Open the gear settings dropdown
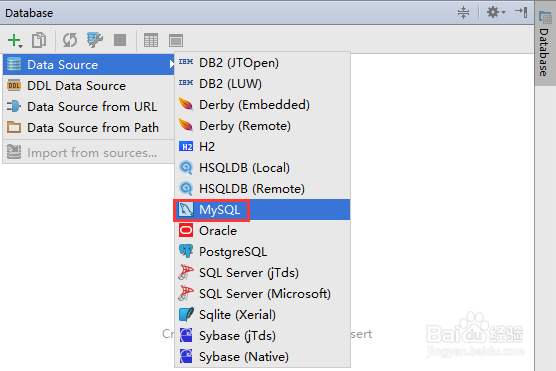556x371 pixels. coord(496,12)
